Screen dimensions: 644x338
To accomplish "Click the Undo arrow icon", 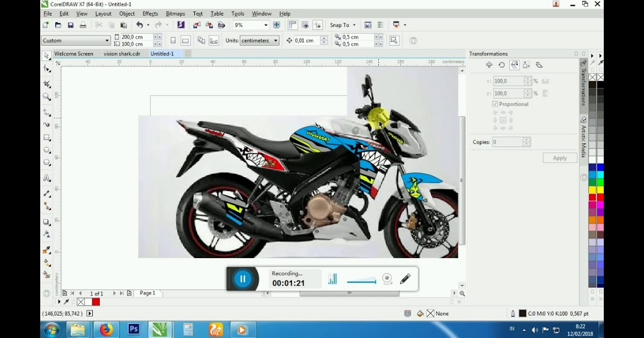I will tap(140, 25).
